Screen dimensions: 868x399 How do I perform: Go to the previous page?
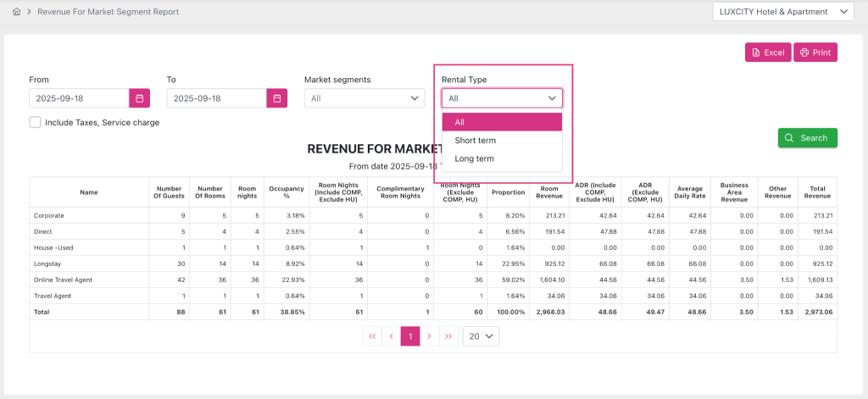click(391, 336)
